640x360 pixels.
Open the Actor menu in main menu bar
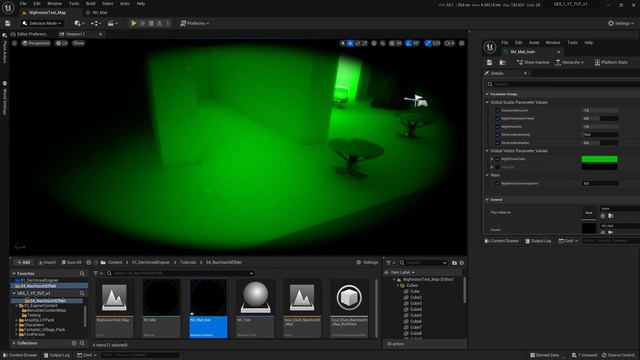(x=125, y=4)
